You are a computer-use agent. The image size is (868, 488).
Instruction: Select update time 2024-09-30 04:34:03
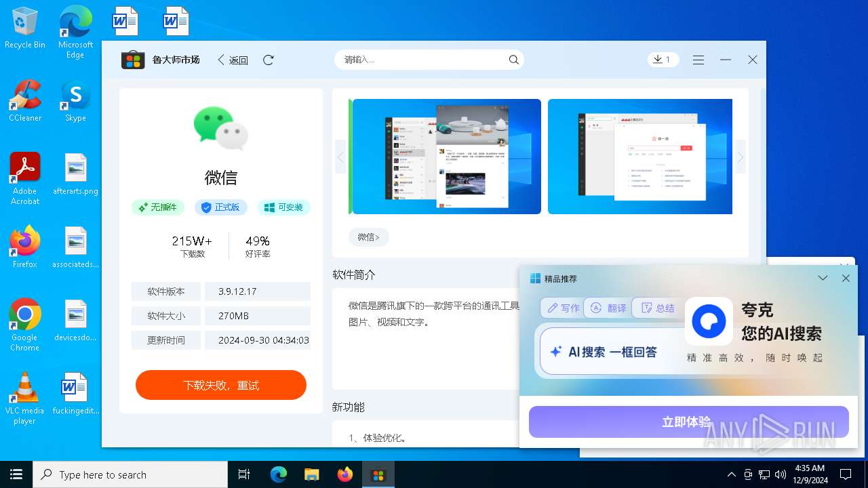264,340
